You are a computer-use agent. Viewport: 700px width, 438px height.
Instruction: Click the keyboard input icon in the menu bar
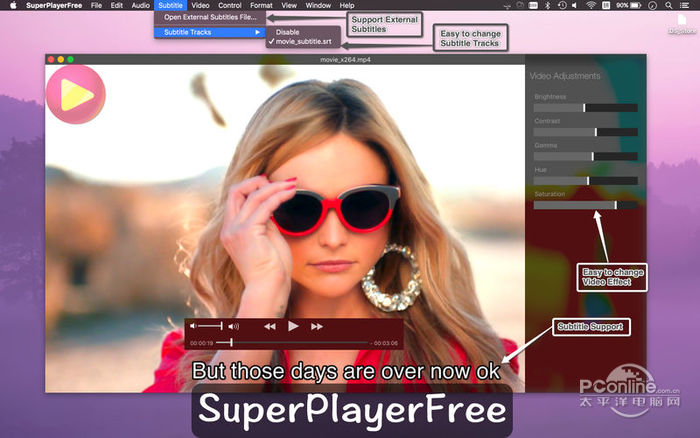(606, 5)
